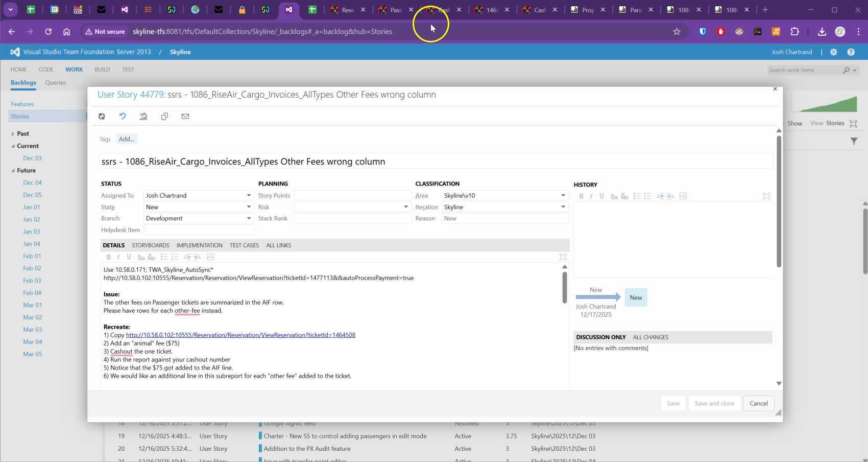This screenshot has width=868, height=462.
Task: Insert image in Details editor toolbar
Action: (x=210, y=257)
